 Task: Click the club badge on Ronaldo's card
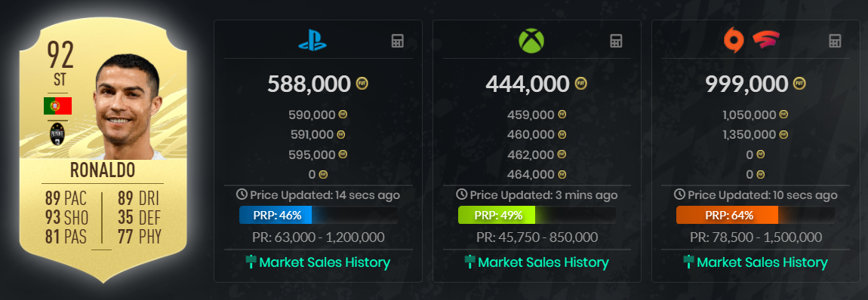coord(57,133)
